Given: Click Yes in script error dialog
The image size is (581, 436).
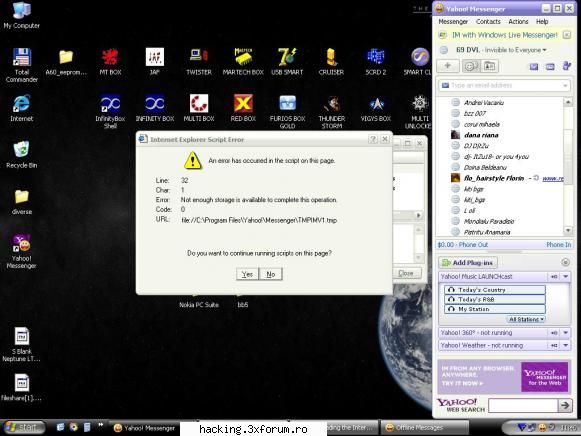Looking at the screenshot, I should [247, 274].
